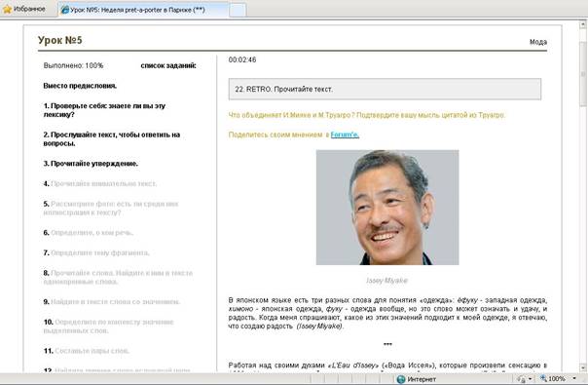Click the task box '22. RETRO. Прочитайте текст.'
The image size is (588, 385).
385,89
